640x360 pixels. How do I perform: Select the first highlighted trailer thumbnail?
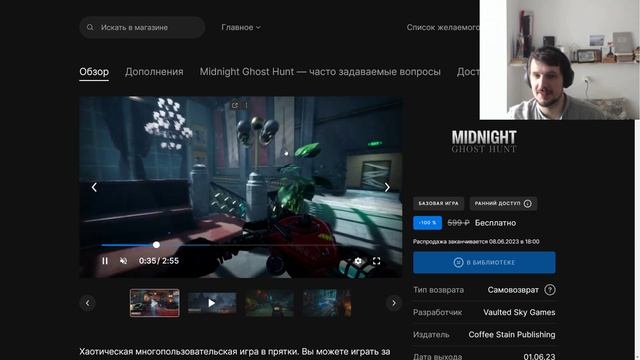pyautogui.click(x=155, y=303)
